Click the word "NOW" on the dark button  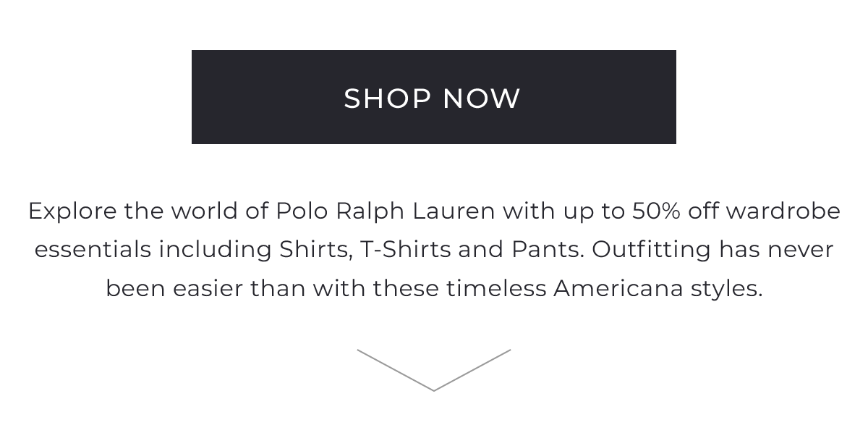(481, 98)
